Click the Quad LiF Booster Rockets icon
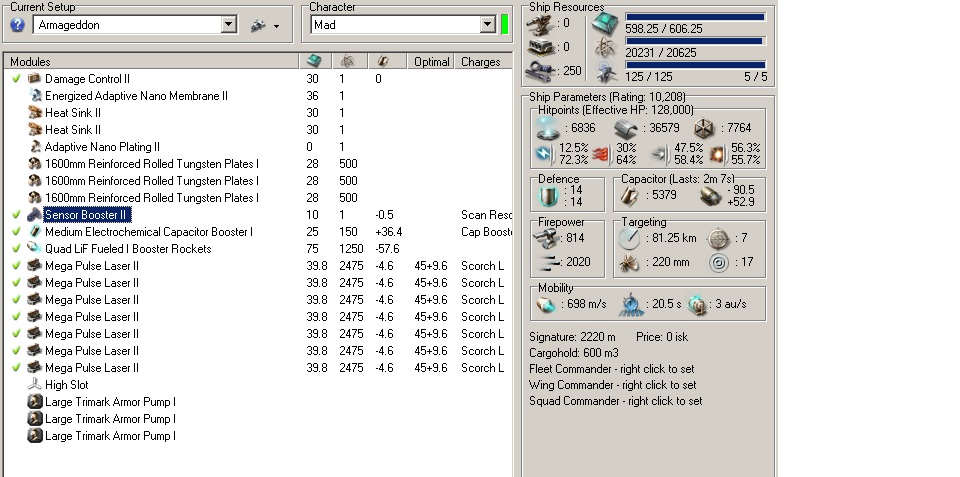The image size is (960, 477). tap(34, 249)
